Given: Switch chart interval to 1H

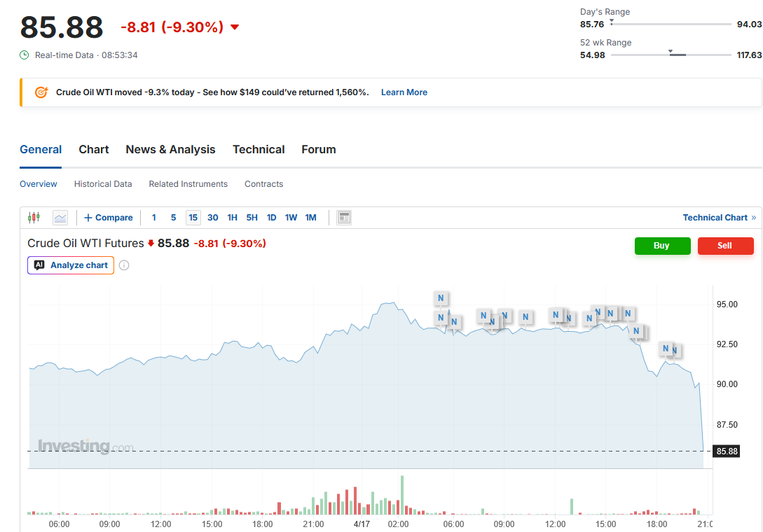Looking at the screenshot, I should [x=232, y=218].
